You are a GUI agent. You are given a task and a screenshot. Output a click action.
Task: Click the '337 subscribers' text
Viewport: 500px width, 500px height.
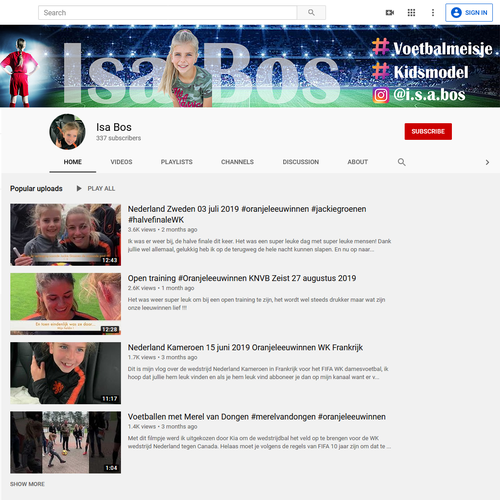point(119,138)
